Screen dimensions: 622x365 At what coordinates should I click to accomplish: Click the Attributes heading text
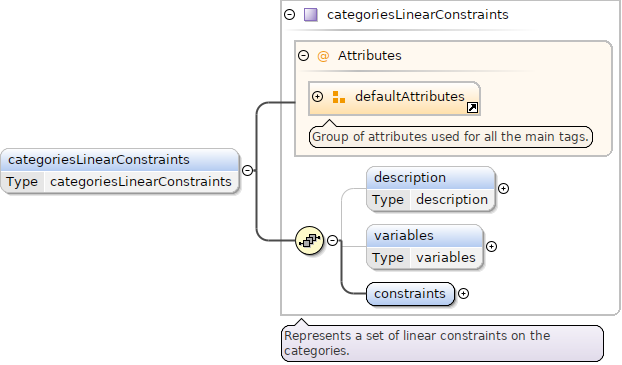(370, 56)
